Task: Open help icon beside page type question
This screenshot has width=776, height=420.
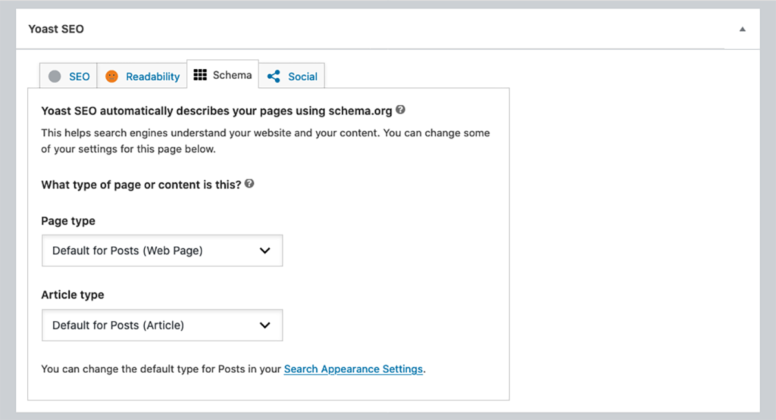Action: (x=249, y=184)
